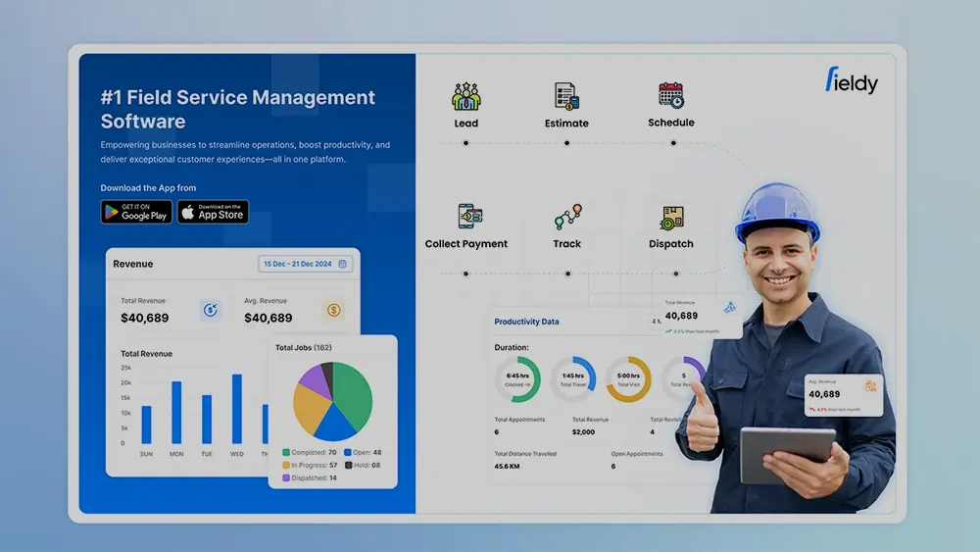Click the green Completed pie slice
This screenshot has width=980, height=552.
click(x=353, y=394)
